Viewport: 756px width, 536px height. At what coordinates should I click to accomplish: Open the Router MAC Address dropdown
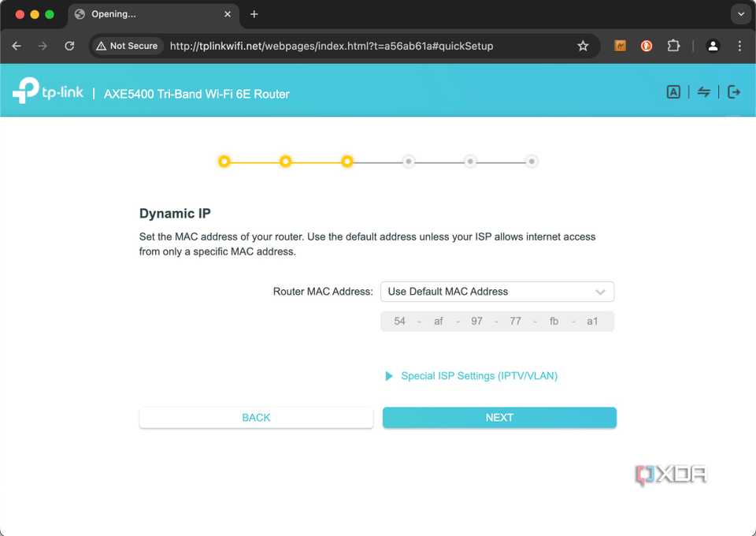[x=498, y=292]
